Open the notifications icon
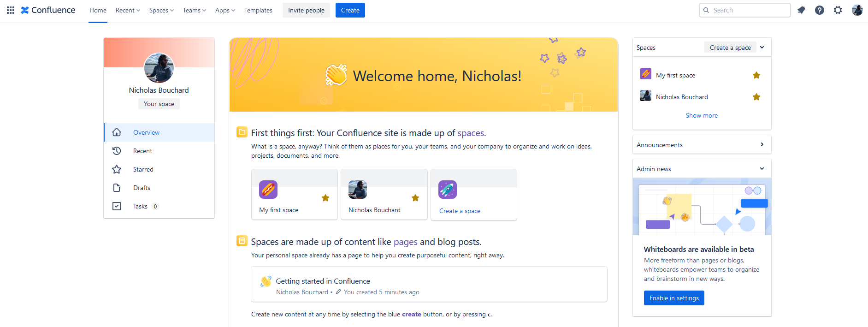Screen dimensions: 868x327 coord(801,10)
